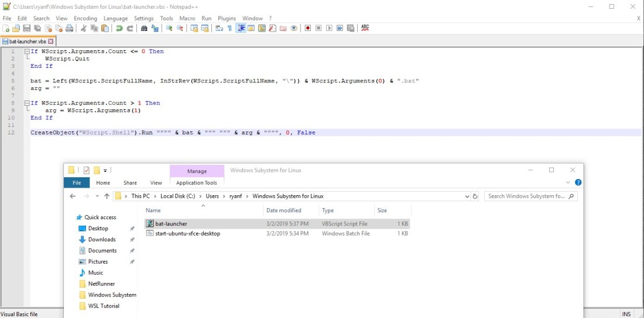Open the Macro menu
Image resolution: width=644 pixels, height=318 pixels.
point(187,19)
